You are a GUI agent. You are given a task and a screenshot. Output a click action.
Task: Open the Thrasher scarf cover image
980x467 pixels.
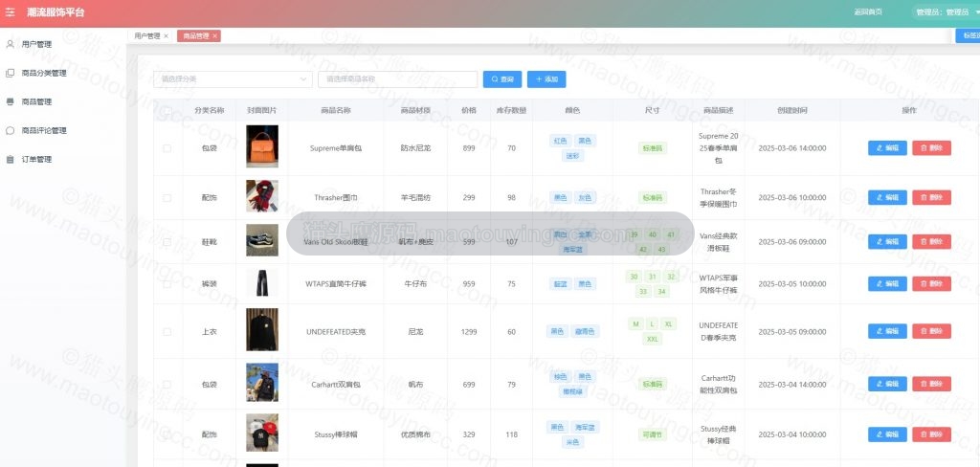point(262,196)
